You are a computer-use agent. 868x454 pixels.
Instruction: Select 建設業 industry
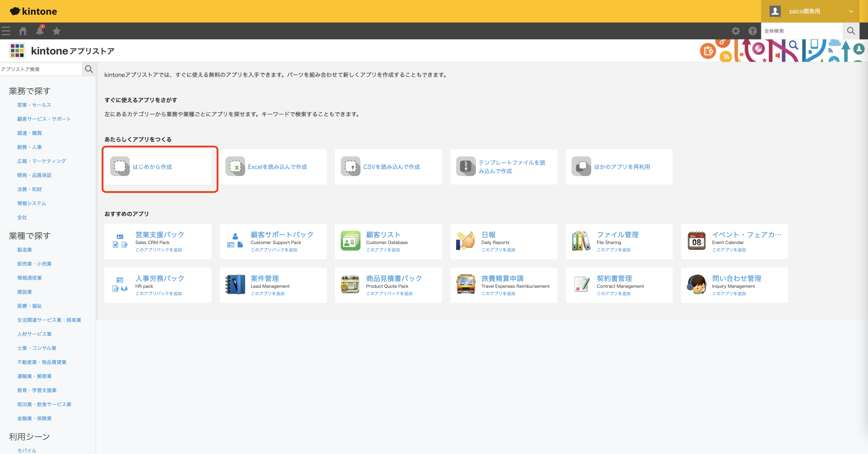(x=25, y=292)
